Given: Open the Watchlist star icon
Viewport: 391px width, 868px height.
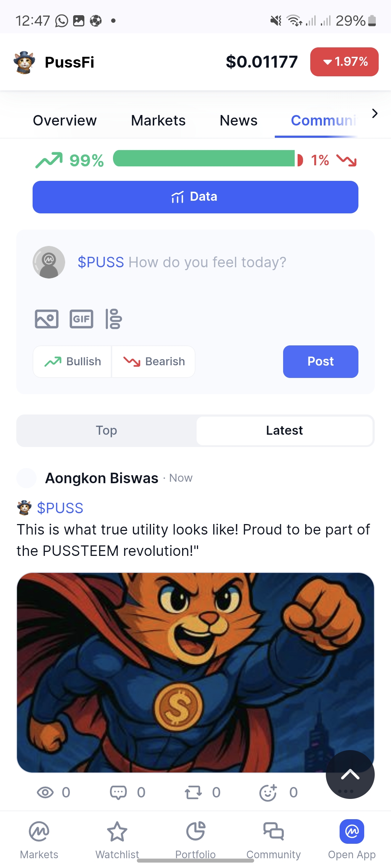Looking at the screenshot, I should [117, 831].
